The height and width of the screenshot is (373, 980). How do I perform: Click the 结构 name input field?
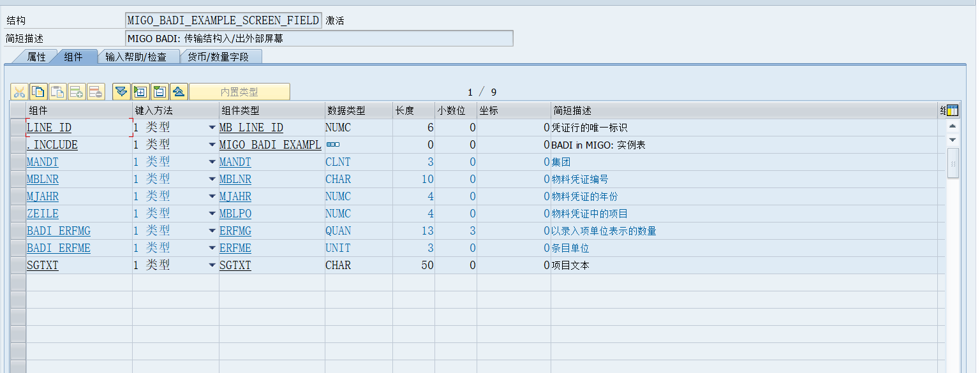click(x=222, y=19)
